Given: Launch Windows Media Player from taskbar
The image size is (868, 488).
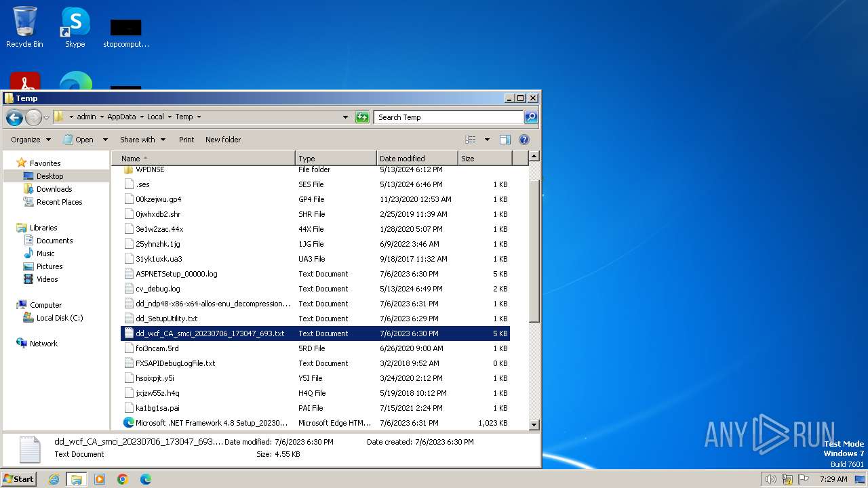Looking at the screenshot, I should 100,479.
